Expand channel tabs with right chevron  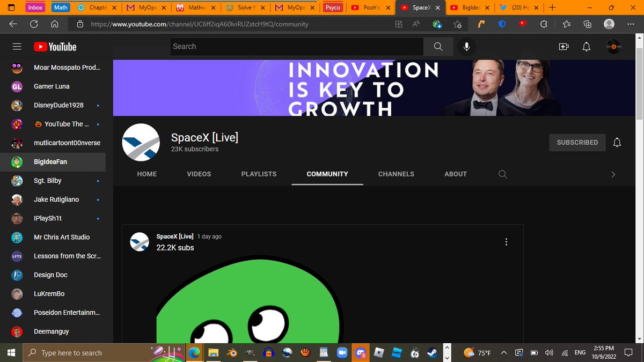click(613, 174)
